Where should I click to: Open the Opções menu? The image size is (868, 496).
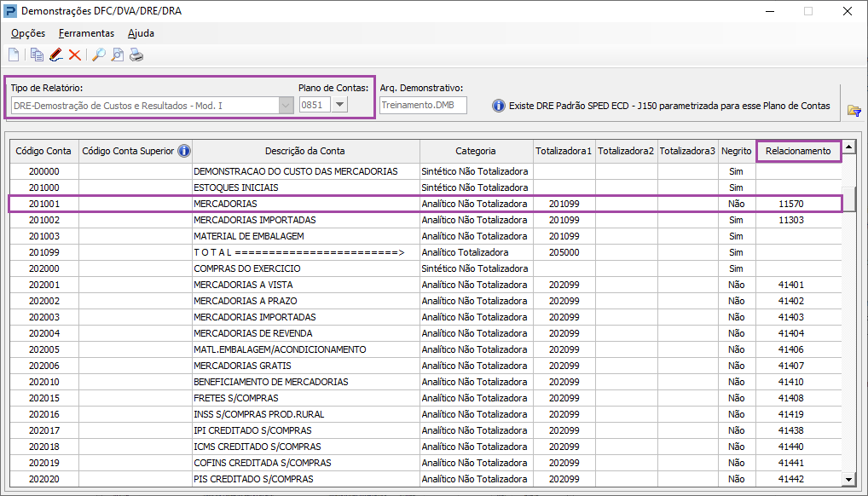click(x=28, y=33)
